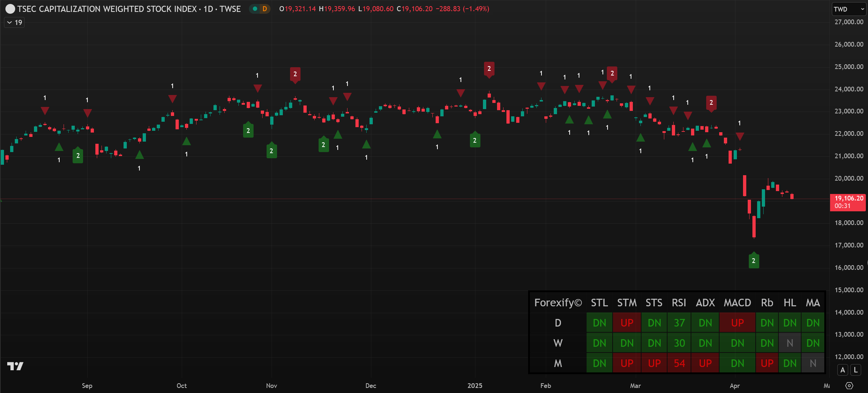Click the red UP cell in MACD daily row
The height and width of the screenshot is (393, 868).
737,323
